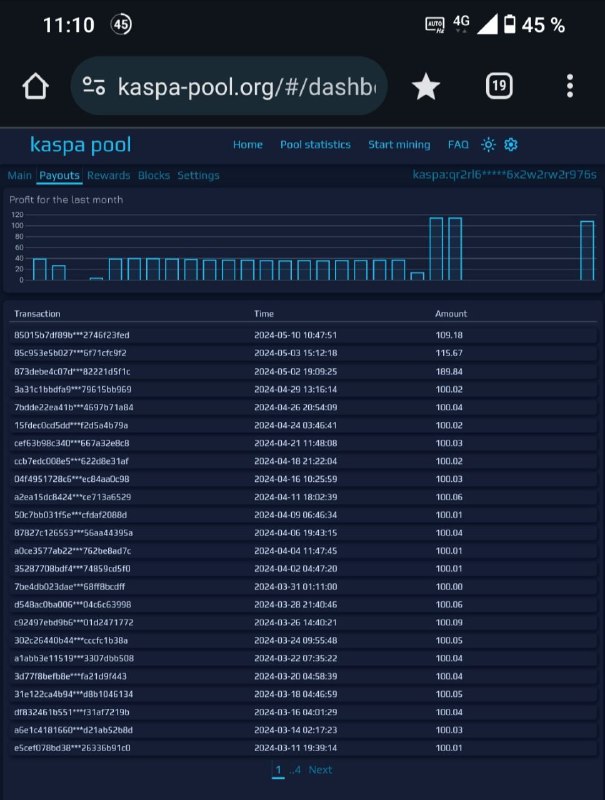Select time 2024-03-11 19:39:14
Image resolution: width=605 pixels, height=800 pixels.
tap(295, 748)
